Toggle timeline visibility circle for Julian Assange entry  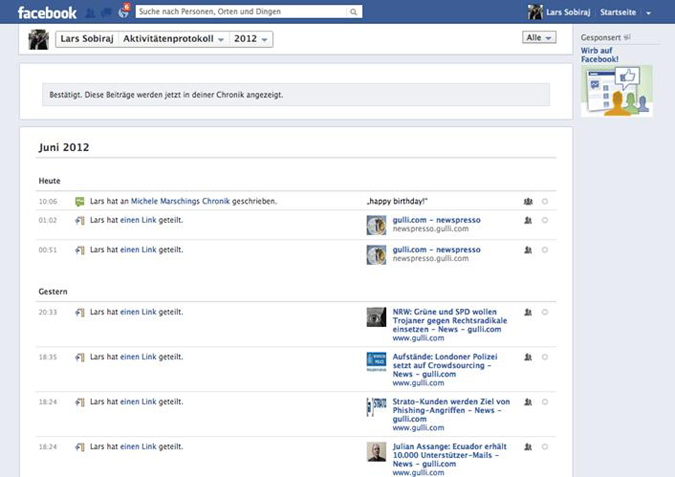tap(545, 447)
